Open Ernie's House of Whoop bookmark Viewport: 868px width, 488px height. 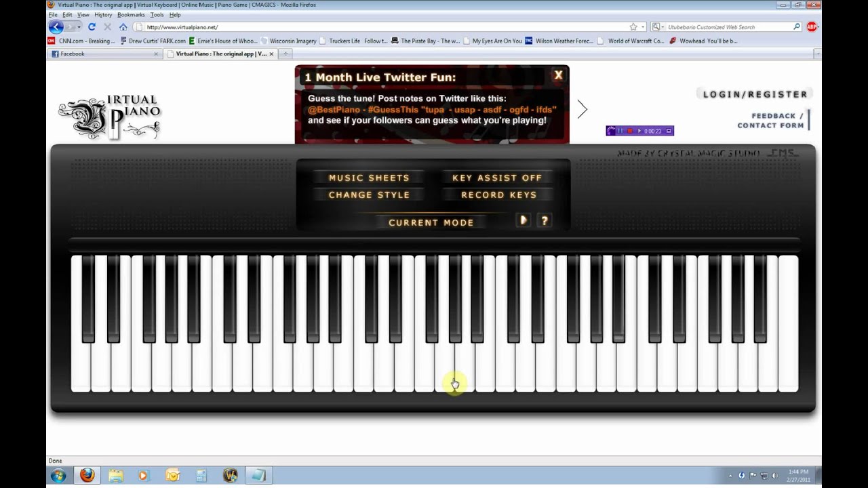point(223,41)
